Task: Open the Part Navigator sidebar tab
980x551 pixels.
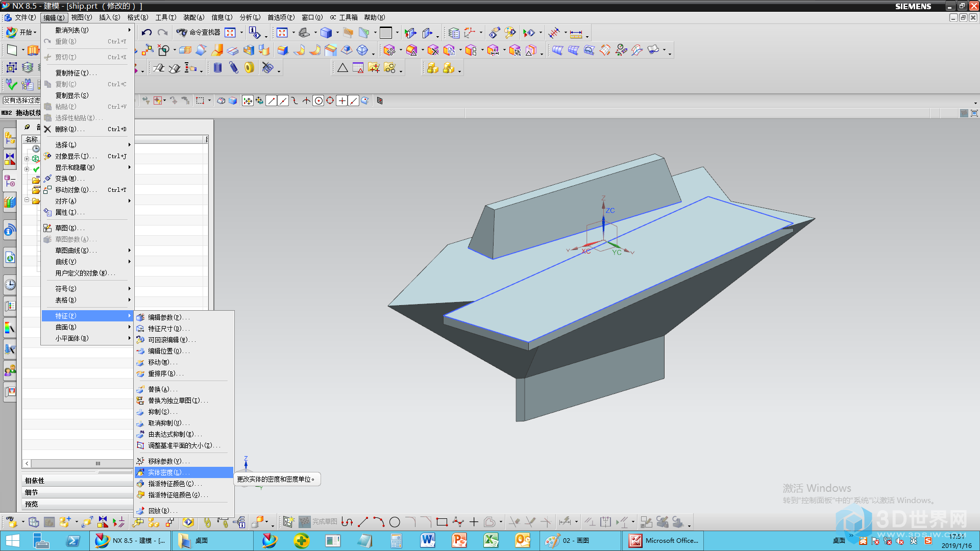Action: [x=10, y=181]
